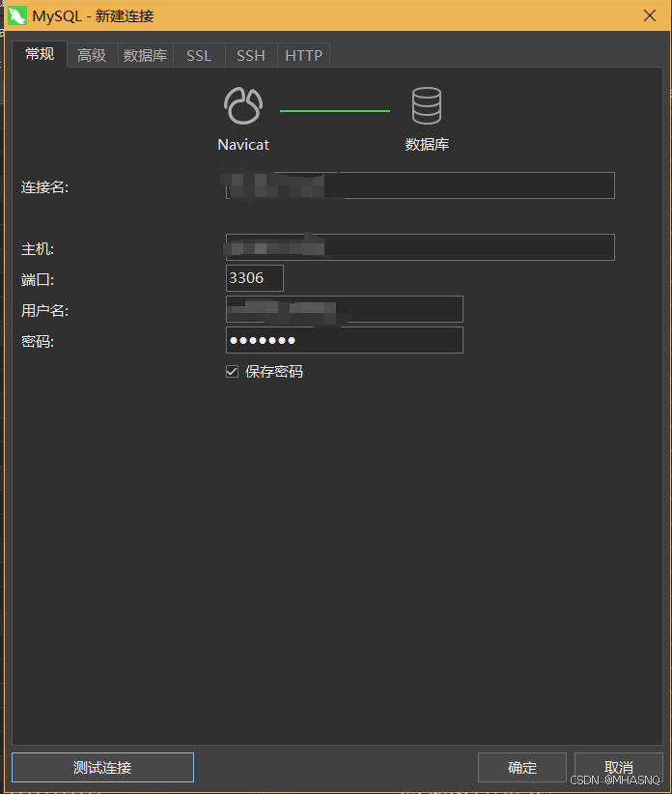Uncheck the 保存密码 checkbox
The width and height of the screenshot is (672, 794).
(x=233, y=372)
